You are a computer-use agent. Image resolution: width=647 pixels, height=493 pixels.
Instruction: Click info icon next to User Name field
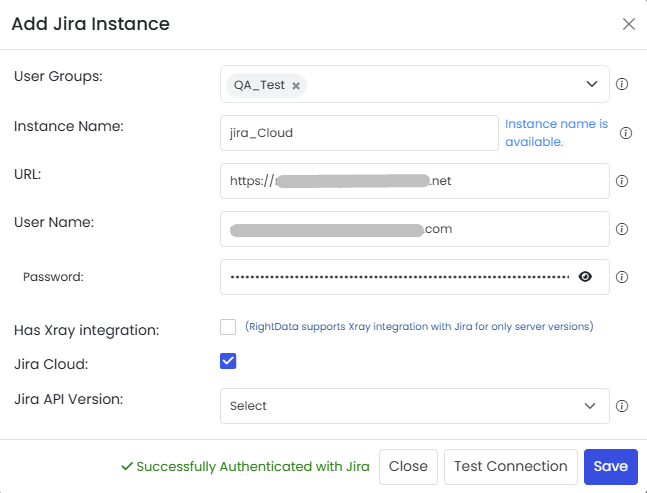[622, 229]
